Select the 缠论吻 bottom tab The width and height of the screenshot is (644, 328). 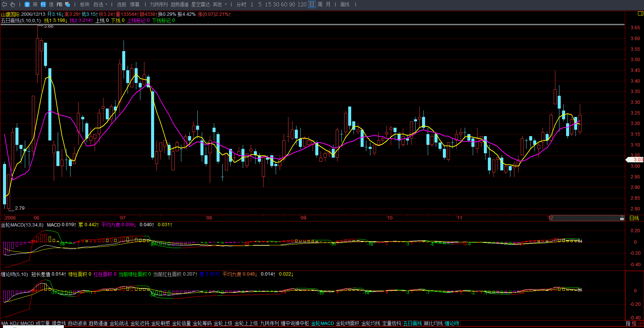coord(452,323)
